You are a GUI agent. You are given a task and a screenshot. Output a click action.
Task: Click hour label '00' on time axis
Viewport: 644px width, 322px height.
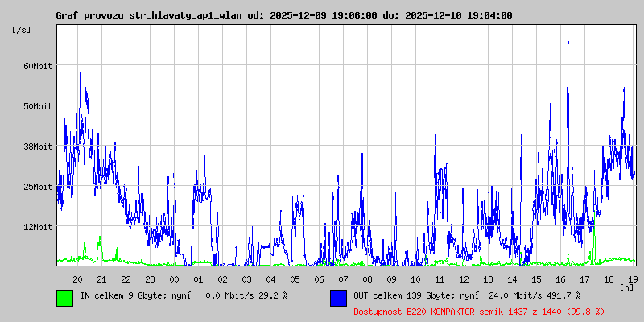[x=174, y=279]
